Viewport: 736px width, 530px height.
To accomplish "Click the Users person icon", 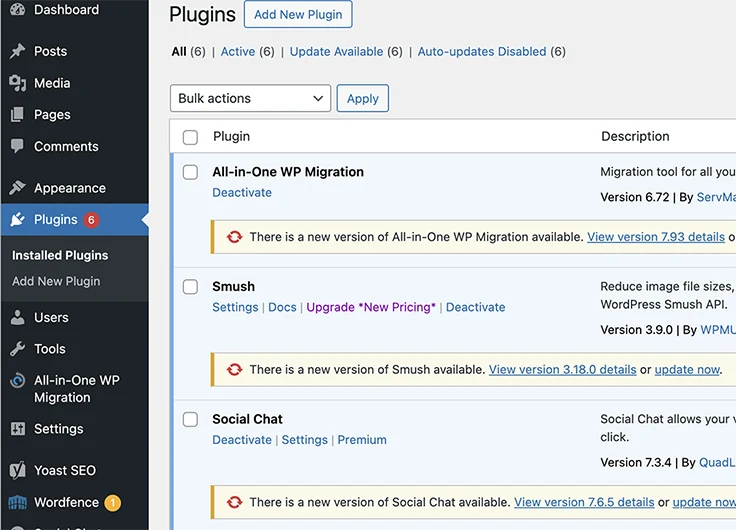I will pos(17,317).
